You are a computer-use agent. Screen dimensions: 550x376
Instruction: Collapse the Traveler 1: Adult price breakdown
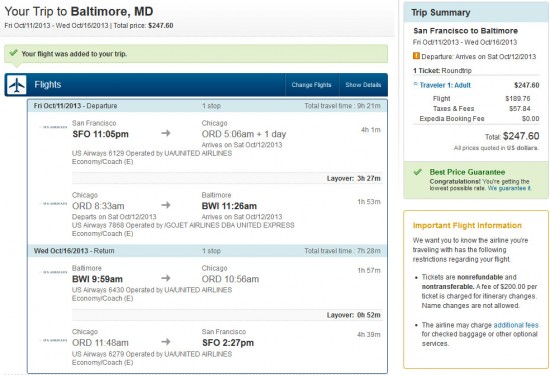coord(416,84)
